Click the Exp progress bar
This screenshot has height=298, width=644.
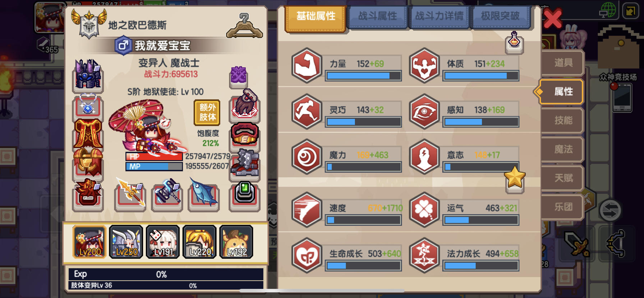pyautogui.click(x=166, y=274)
